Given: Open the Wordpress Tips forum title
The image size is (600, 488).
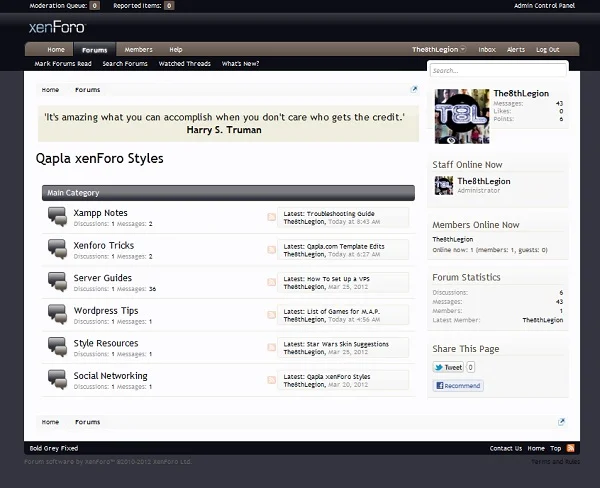Looking at the screenshot, I should click(106, 310).
